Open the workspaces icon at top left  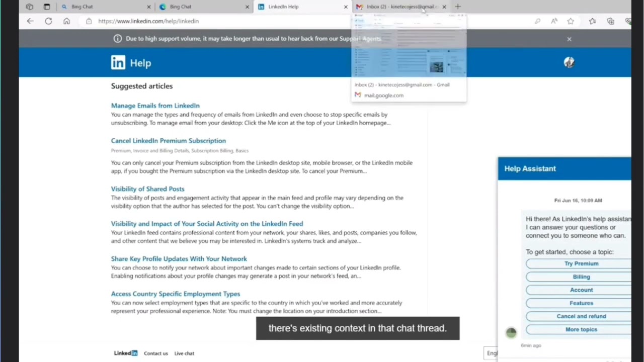coord(30,7)
